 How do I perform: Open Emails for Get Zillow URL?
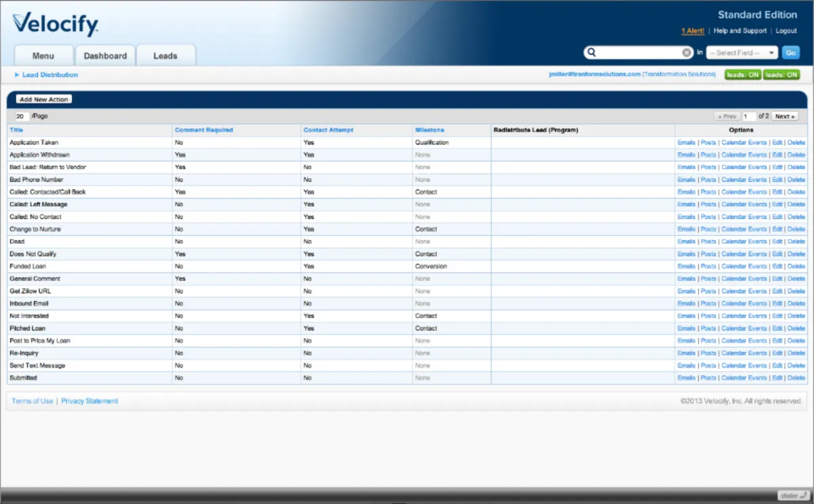(x=686, y=291)
